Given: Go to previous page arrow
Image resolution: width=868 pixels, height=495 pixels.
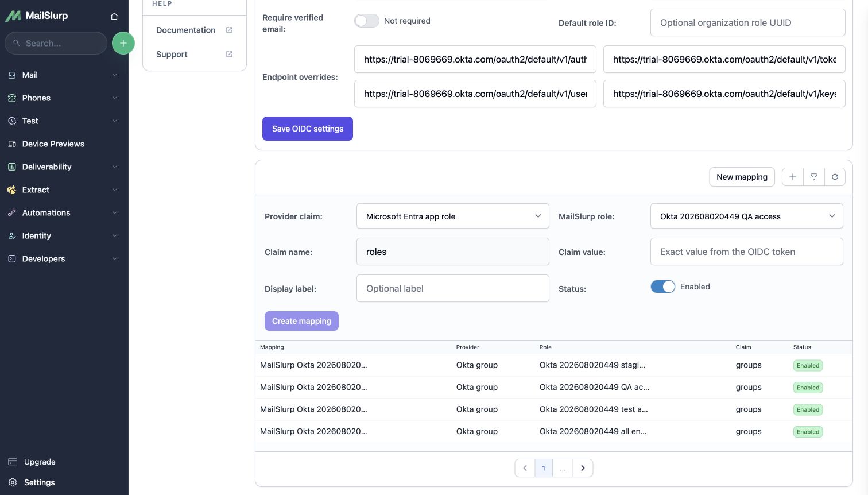Looking at the screenshot, I should [525, 468].
